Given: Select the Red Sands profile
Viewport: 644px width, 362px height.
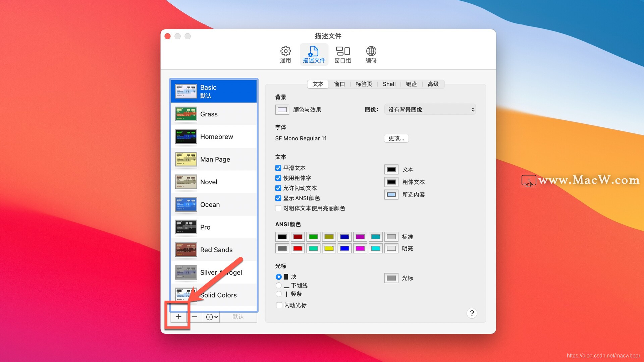Looking at the screenshot, I should coord(214,250).
